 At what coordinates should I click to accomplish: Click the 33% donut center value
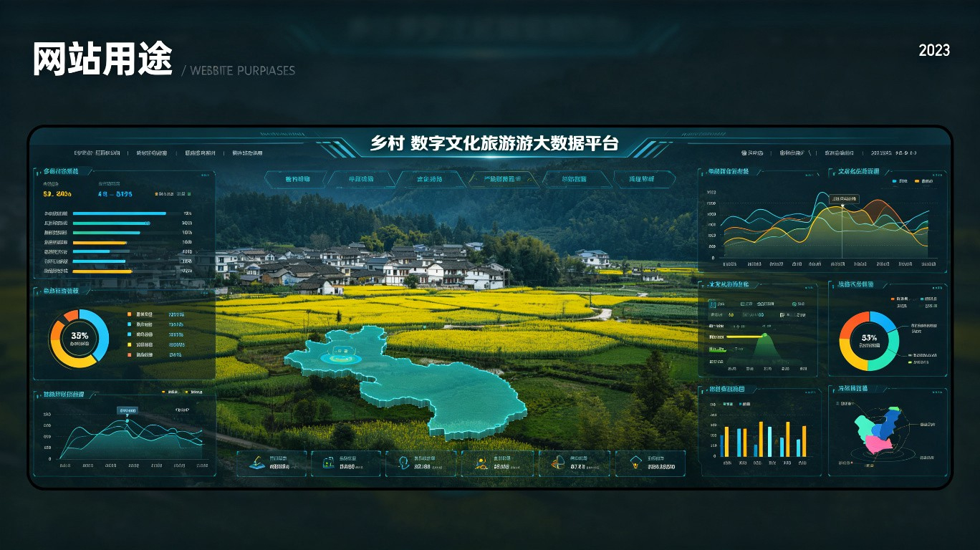tap(869, 338)
